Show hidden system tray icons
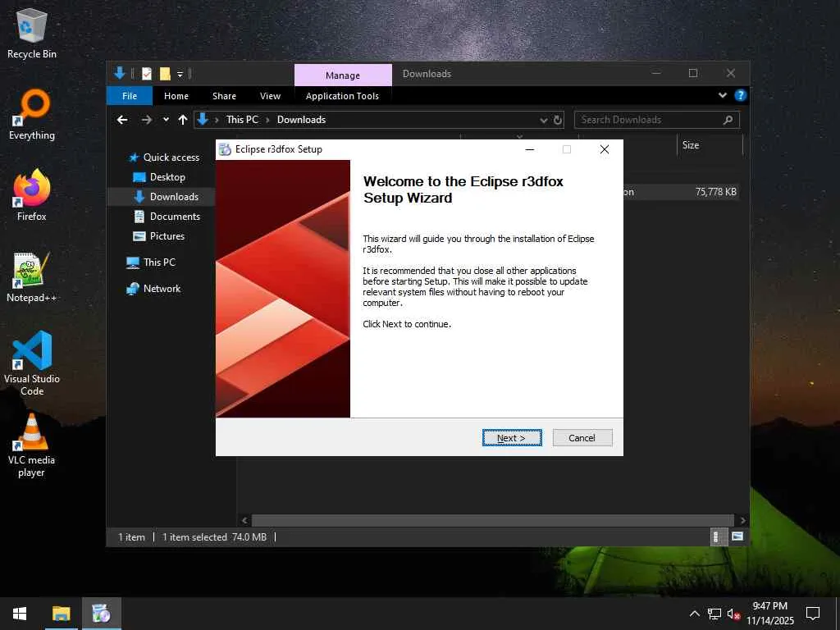 tap(694, 614)
